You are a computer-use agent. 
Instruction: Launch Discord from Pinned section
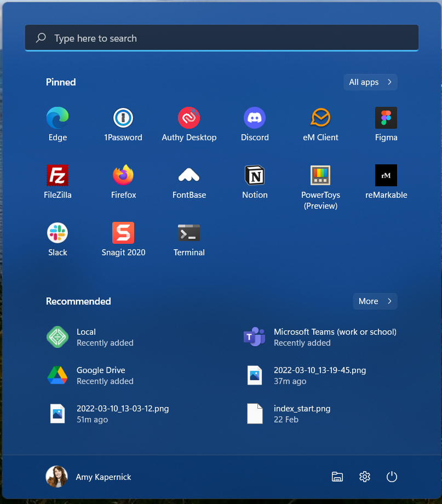point(255,124)
